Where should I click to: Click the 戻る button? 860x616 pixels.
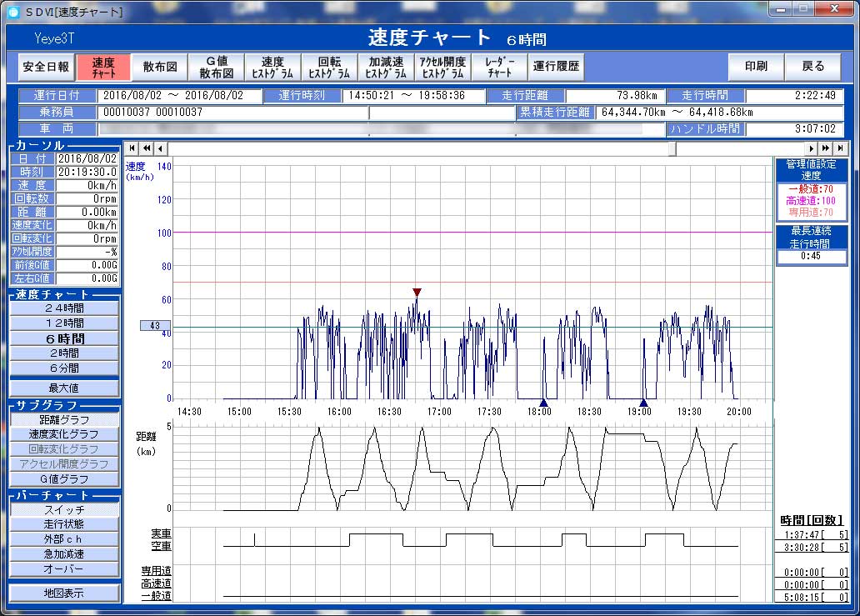click(813, 67)
